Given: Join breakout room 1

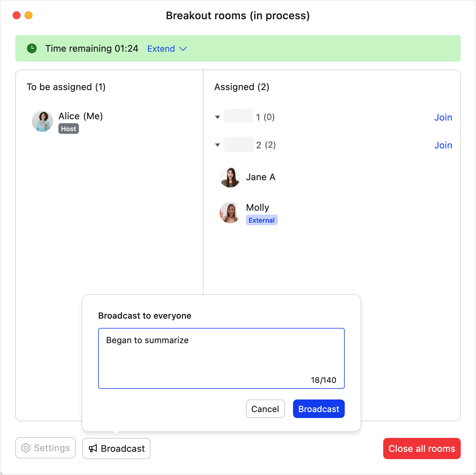Looking at the screenshot, I should 443,117.
